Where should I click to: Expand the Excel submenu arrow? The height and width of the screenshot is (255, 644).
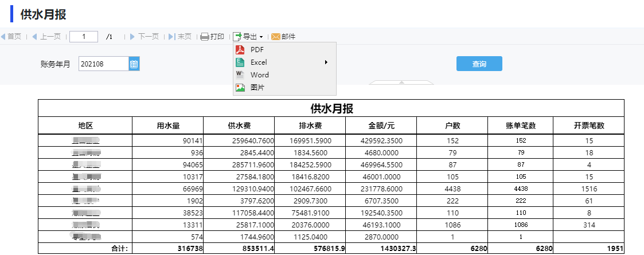click(x=326, y=62)
